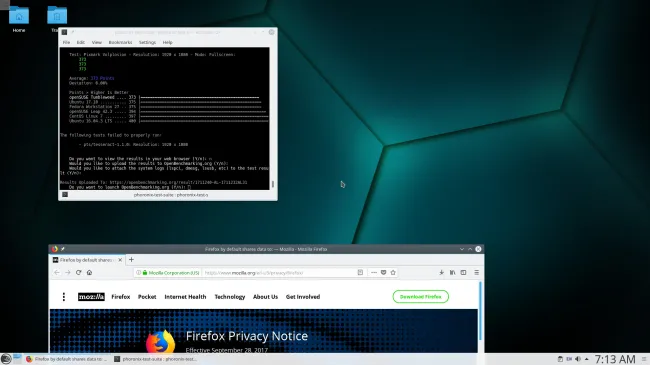Expand hidden system tray icons arrow
Screen dimensions: 650x365
coord(587,359)
